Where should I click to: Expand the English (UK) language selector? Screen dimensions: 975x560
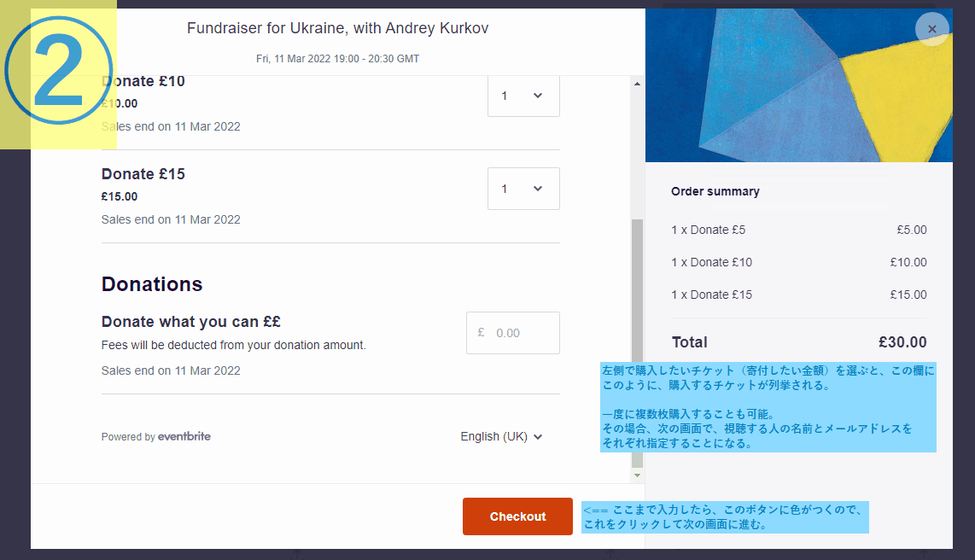pos(501,436)
